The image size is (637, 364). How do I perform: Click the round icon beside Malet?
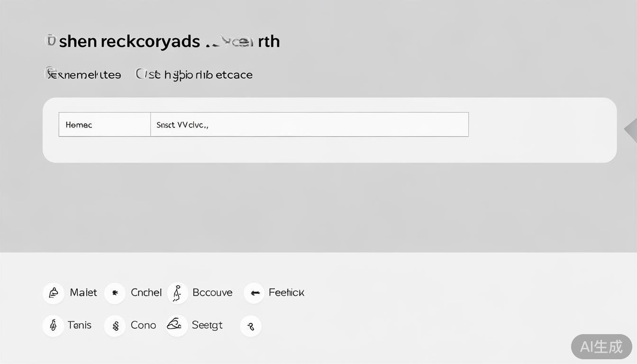click(54, 293)
